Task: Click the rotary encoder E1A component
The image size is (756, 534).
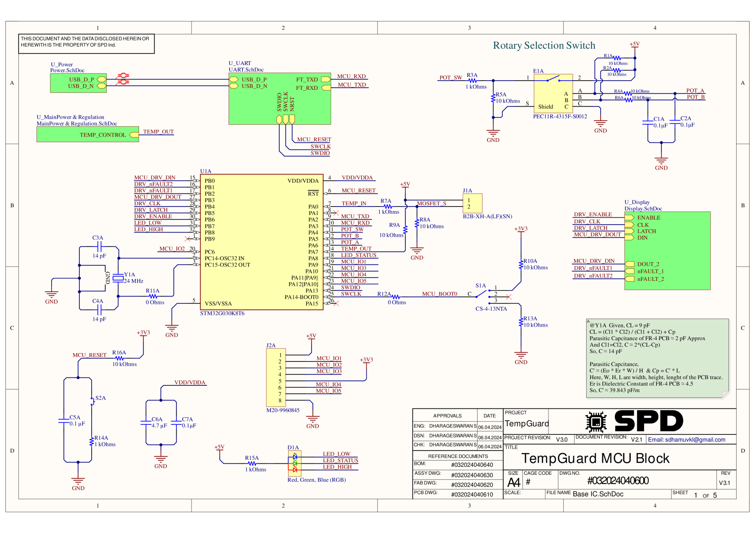Action: (x=553, y=93)
